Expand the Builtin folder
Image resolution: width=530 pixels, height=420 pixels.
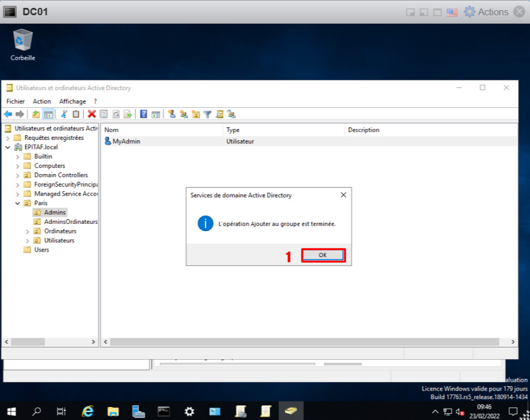point(17,157)
